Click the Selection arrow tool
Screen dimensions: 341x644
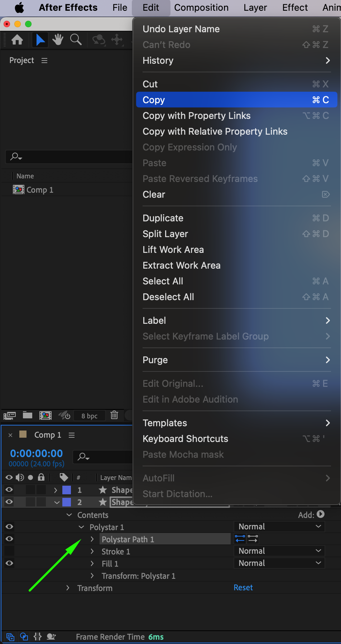(40, 40)
